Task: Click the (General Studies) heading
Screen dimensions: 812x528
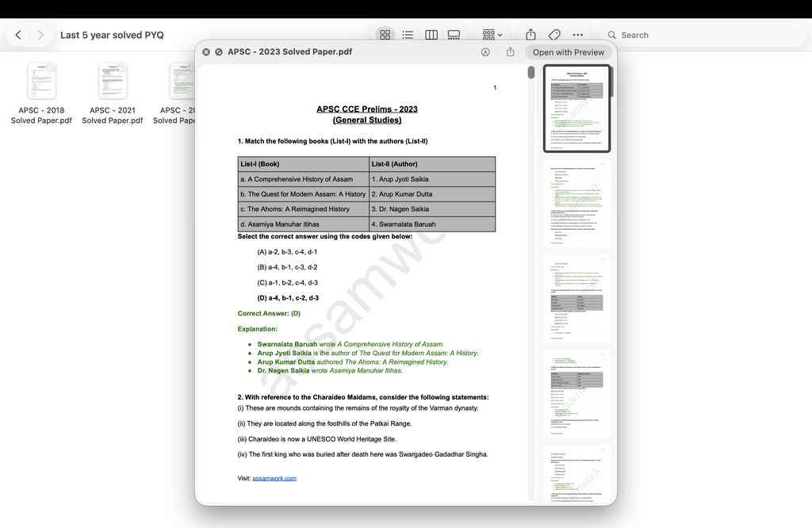Action: 366,120
